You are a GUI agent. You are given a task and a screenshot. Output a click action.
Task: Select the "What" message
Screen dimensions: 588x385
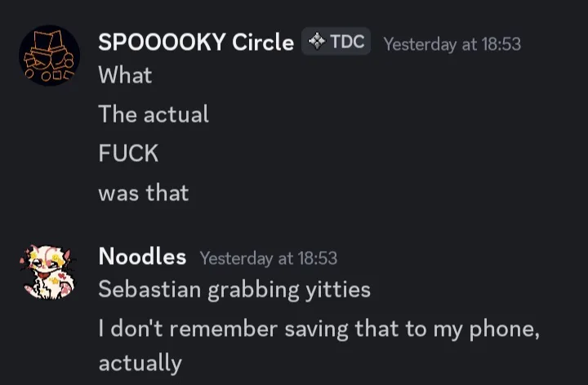pyautogui.click(x=125, y=75)
